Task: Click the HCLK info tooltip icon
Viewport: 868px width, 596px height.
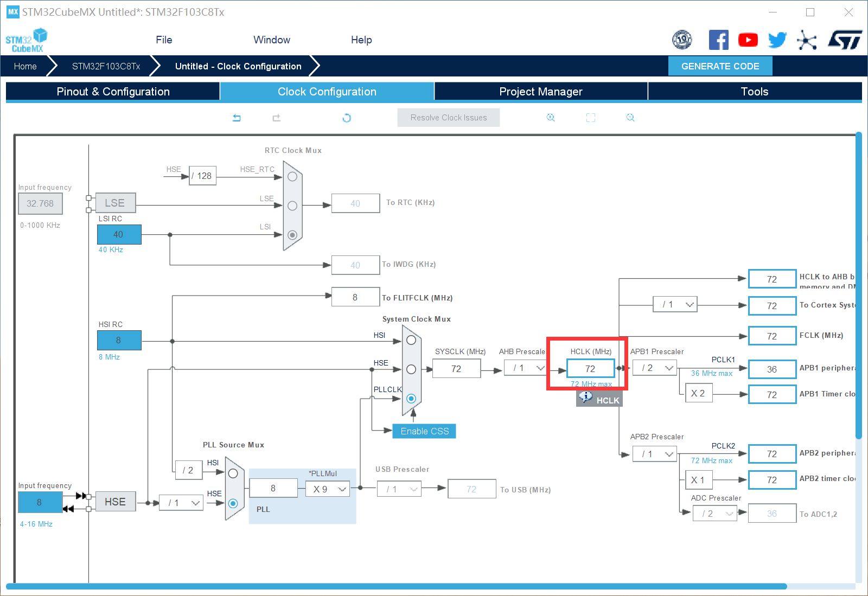Action: (x=586, y=397)
